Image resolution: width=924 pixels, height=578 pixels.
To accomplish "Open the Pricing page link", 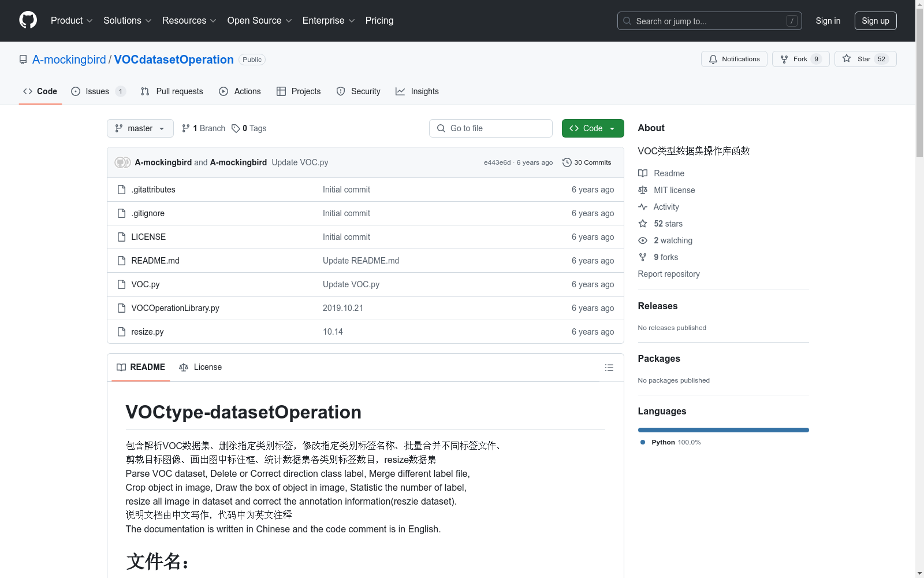I will pos(379,20).
